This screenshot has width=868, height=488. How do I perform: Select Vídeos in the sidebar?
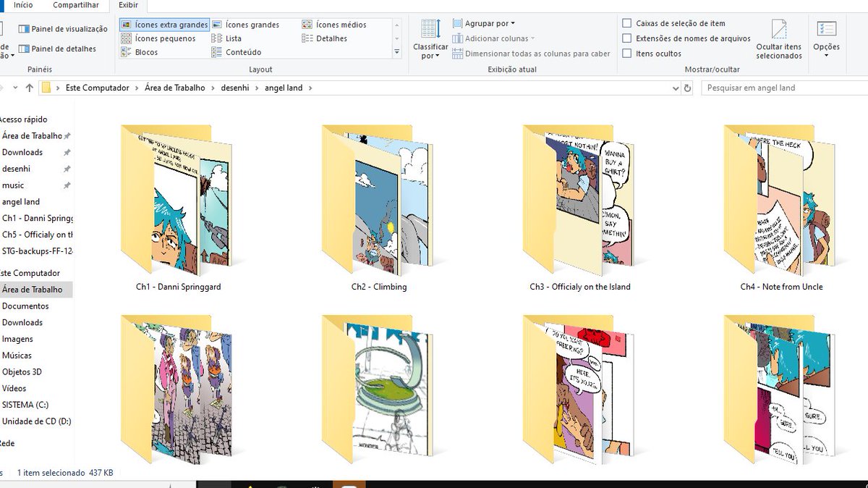coord(14,389)
